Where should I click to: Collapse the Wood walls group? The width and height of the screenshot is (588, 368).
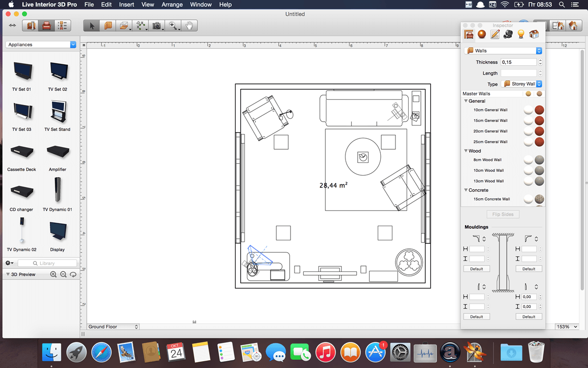click(466, 151)
